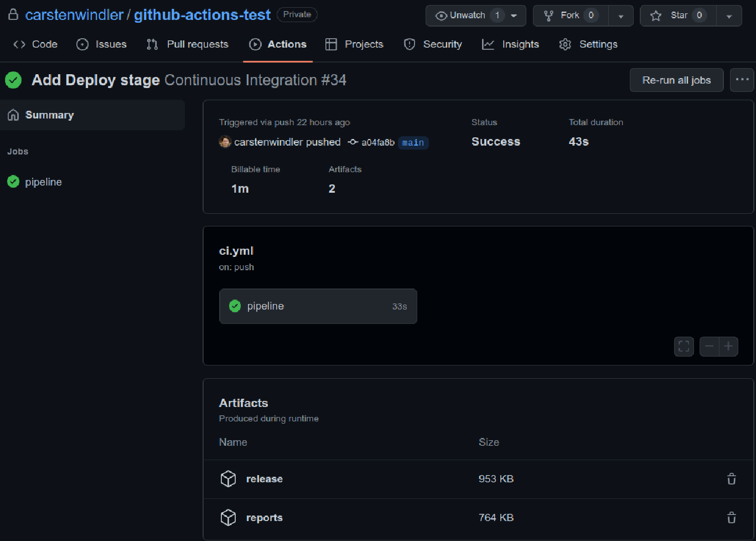
Task: Expand the Star lists dropdown arrow
Action: (729, 16)
